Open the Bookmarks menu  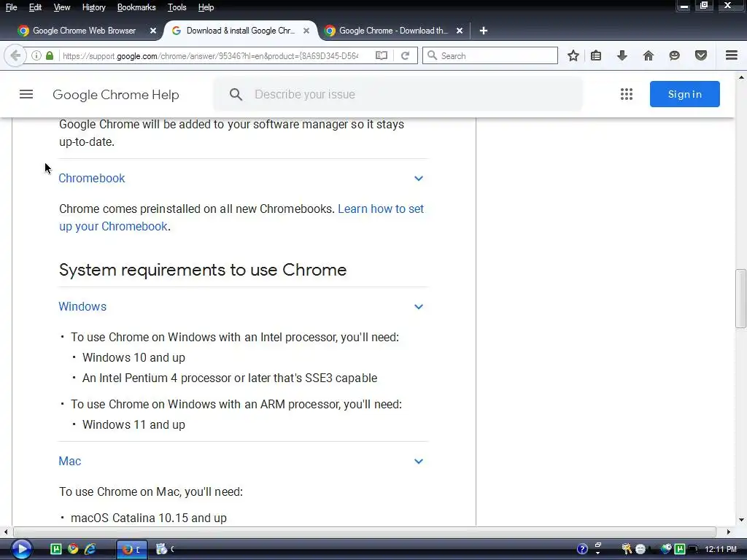point(136,7)
